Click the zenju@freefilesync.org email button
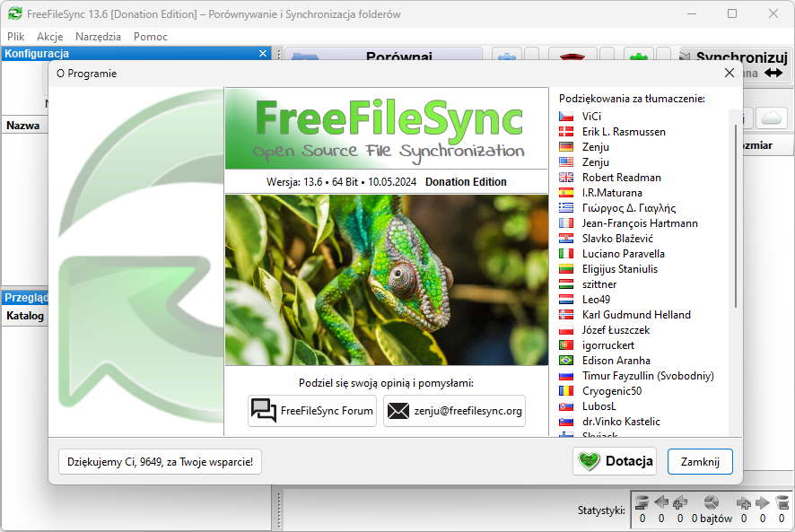The height and width of the screenshot is (532, 795). (x=454, y=411)
